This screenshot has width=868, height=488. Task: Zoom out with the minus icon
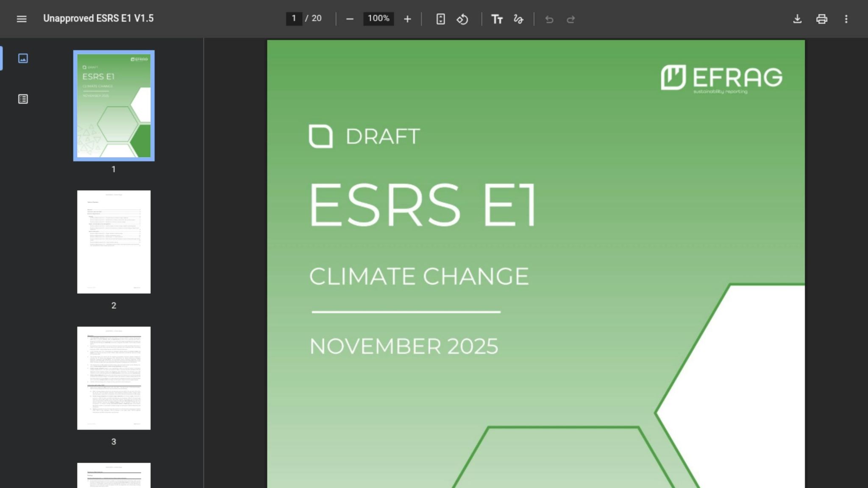(350, 19)
